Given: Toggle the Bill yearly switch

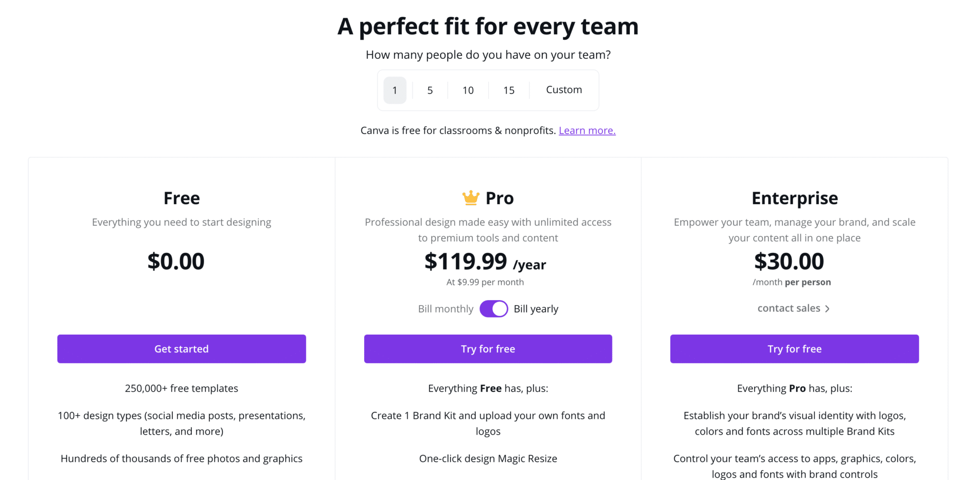Looking at the screenshot, I should point(494,309).
